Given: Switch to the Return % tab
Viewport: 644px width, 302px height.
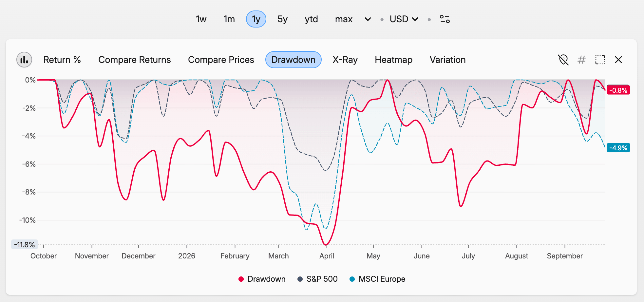Looking at the screenshot, I should [62, 60].
